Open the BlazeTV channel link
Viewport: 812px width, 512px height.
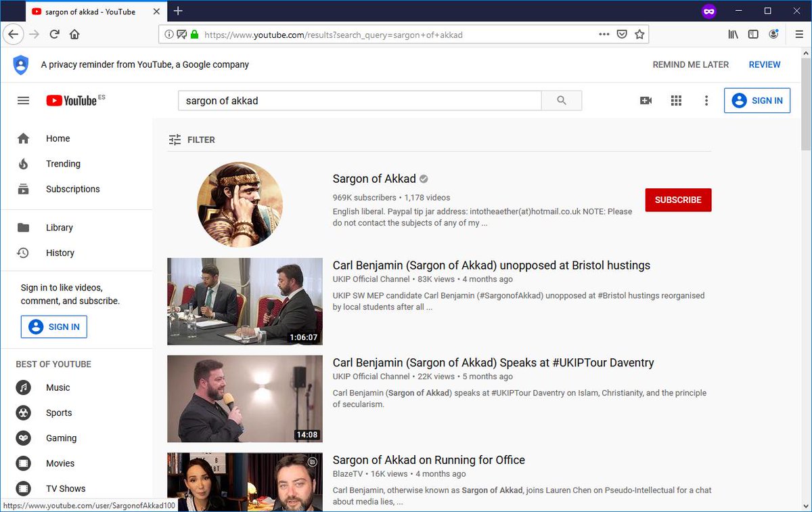pyautogui.click(x=348, y=474)
